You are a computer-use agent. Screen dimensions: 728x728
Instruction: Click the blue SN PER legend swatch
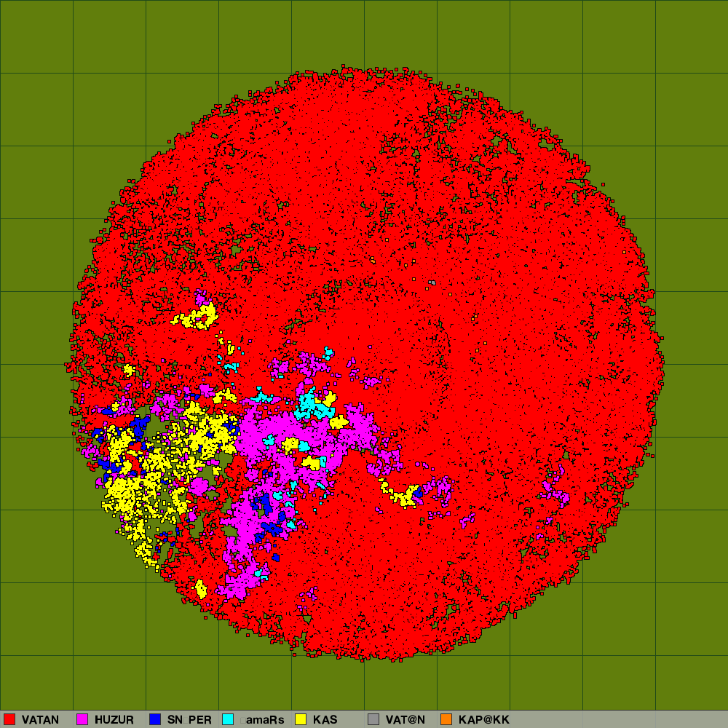pyautogui.click(x=155, y=719)
